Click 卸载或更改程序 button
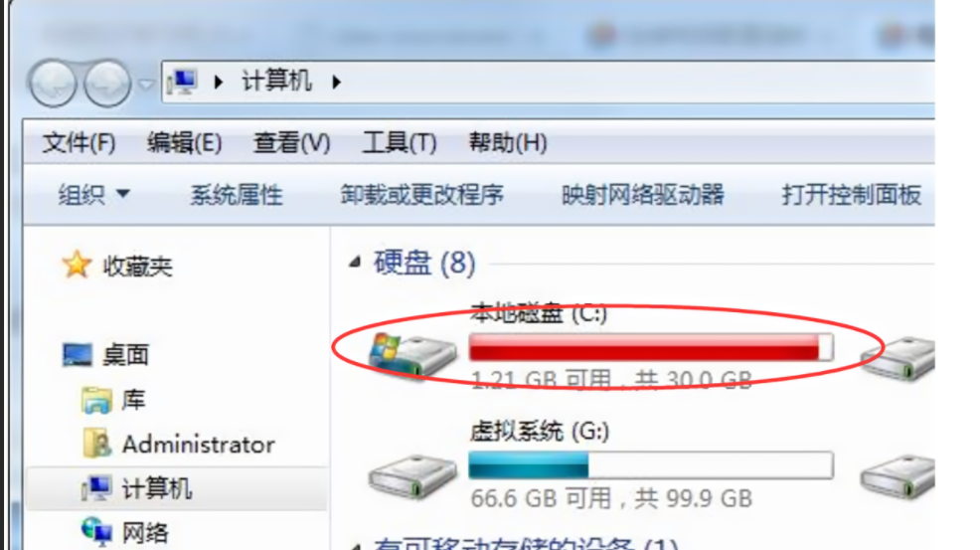 pyautogui.click(x=421, y=195)
